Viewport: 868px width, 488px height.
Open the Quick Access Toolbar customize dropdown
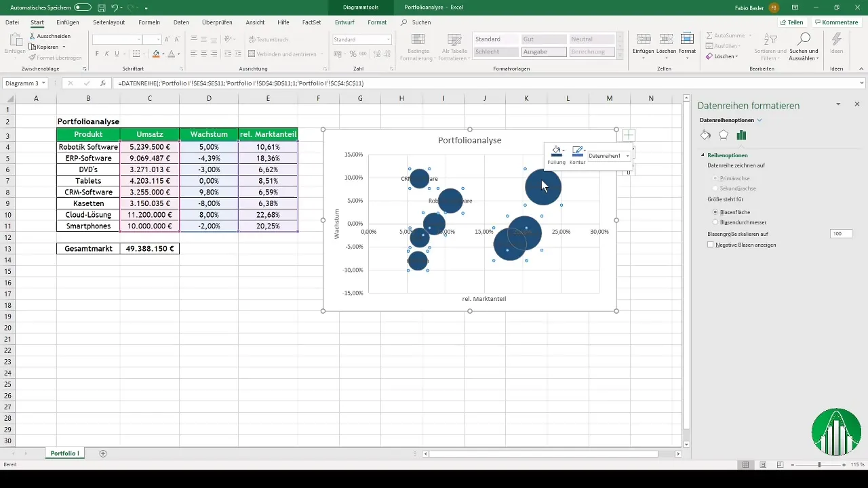click(x=146, y=7)
